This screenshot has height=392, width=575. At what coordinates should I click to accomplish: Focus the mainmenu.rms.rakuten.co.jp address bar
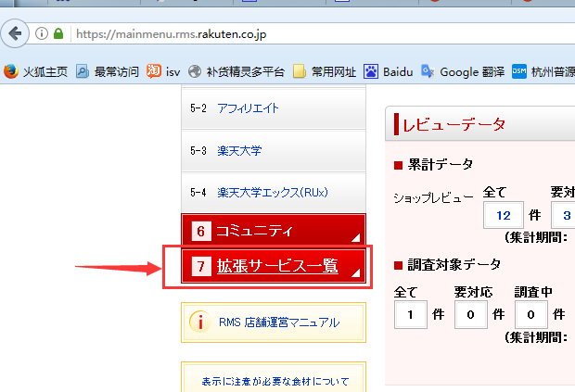(x=323, y=34)
